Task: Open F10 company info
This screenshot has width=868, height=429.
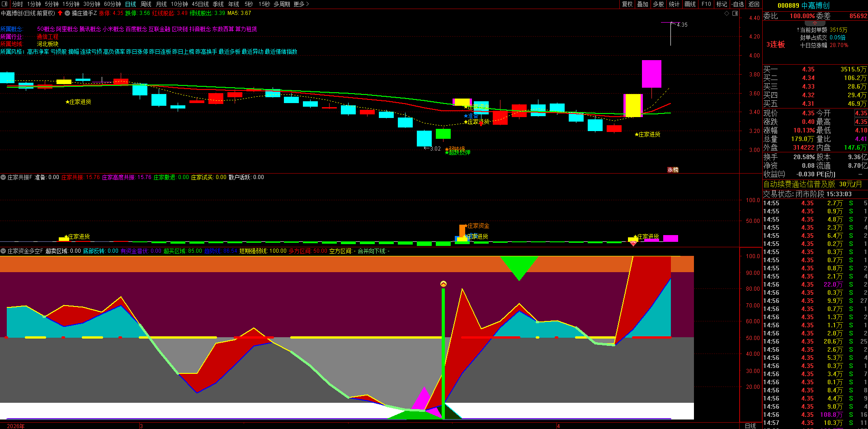Action: 706,4
